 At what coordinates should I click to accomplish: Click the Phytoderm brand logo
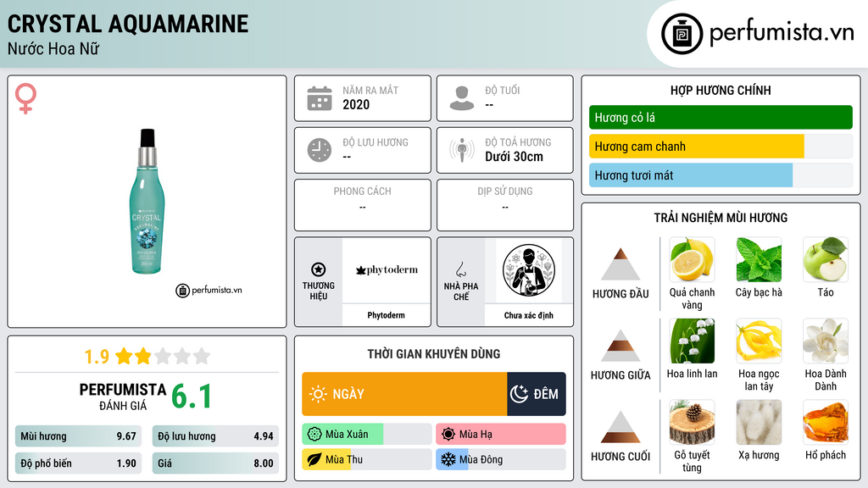click(x=387, y=270)
